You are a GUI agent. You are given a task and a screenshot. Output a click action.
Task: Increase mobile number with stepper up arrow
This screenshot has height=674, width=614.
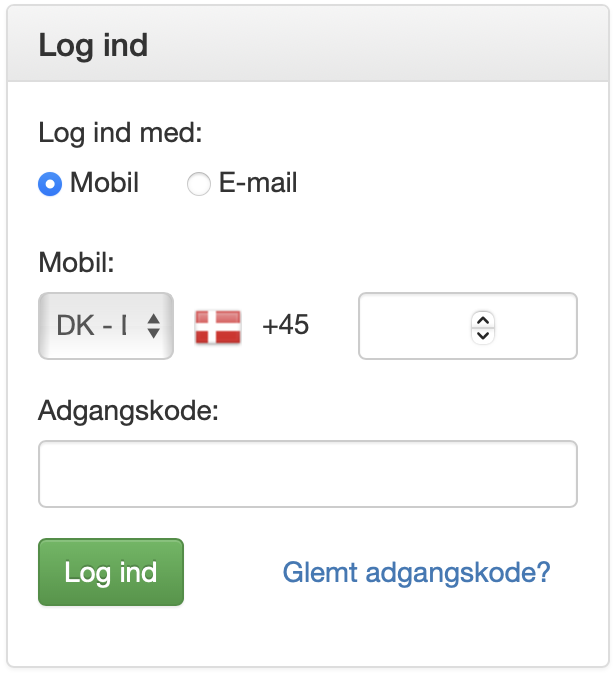[483, 319]
